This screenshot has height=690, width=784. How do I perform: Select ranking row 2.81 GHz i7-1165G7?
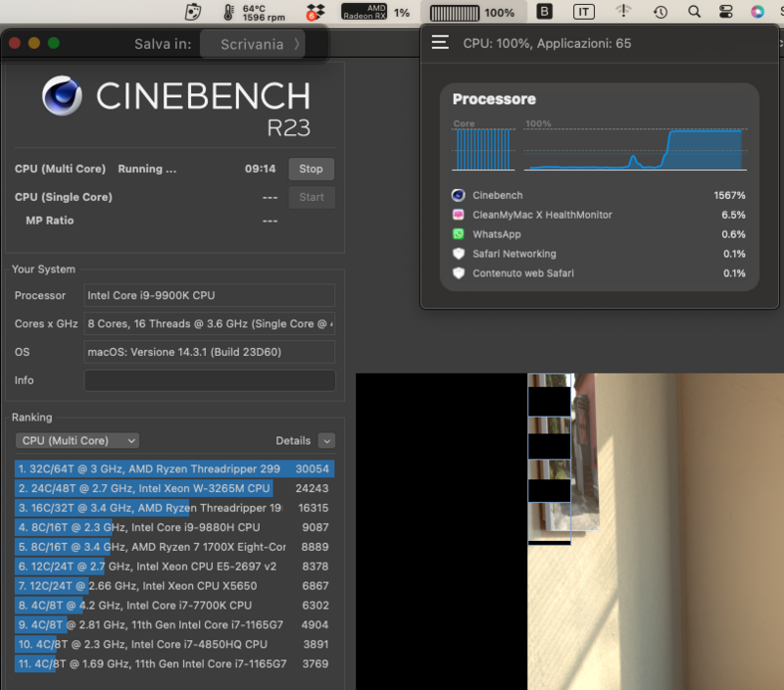click(x=174, y=624)
